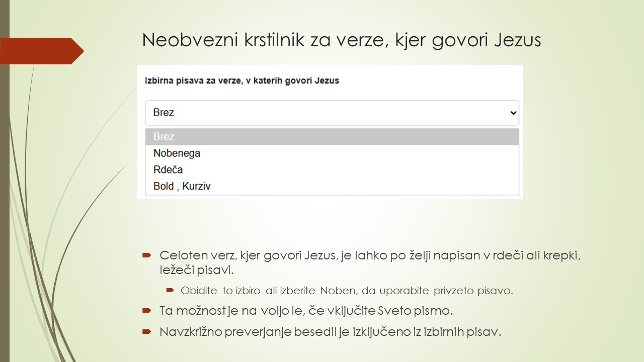Click the line "Navzkrižno preverjanje besedil"
The height and width of the screenshot is (362, 644).
point(330,332)
